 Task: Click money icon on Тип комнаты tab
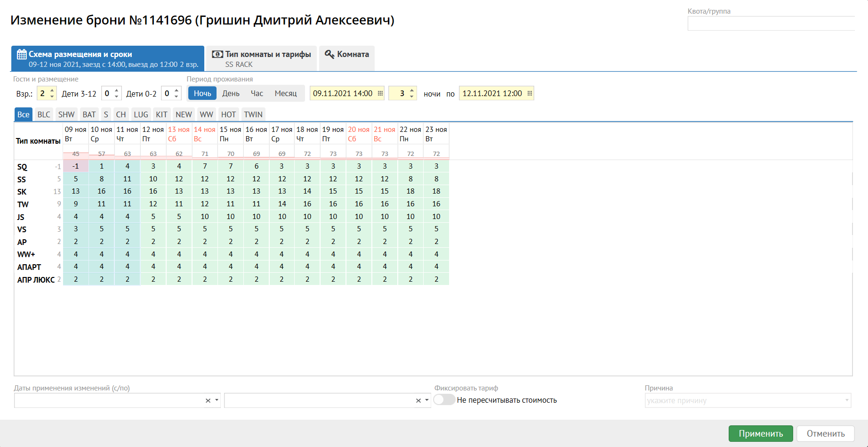(x=217, y=54)
